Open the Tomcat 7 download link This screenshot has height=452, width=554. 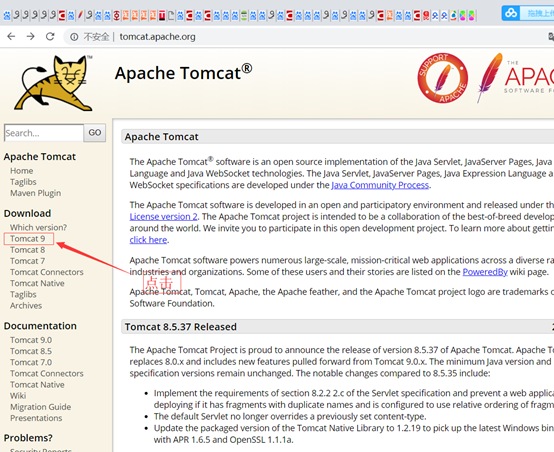(x=28, y=261)
